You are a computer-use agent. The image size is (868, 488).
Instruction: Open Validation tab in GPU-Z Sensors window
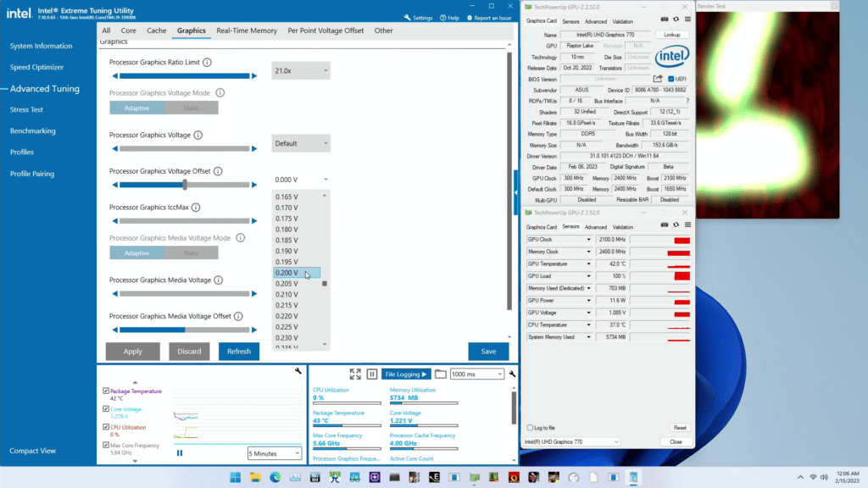[623, 227]
